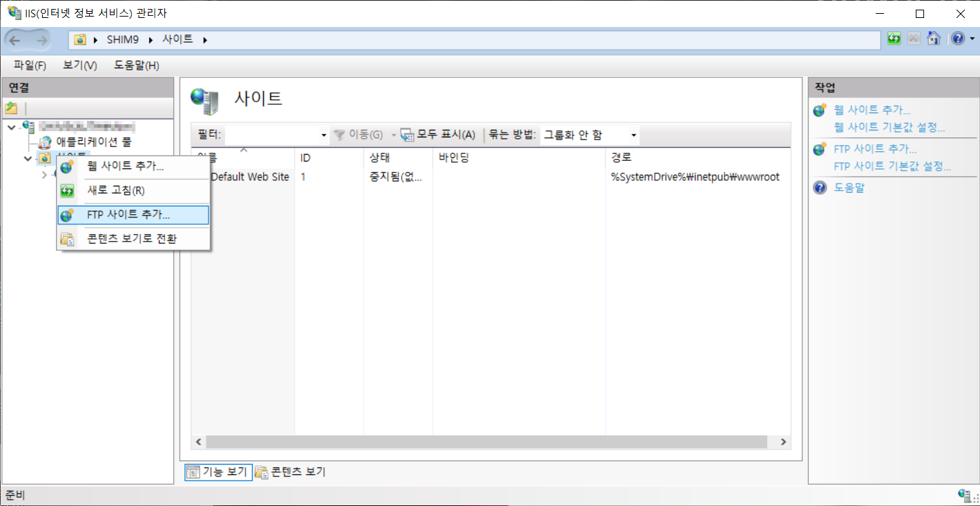Open the 필터 filter combo box dropdown
This screenshot has width=980, height=506.
[x=323, y=135]
